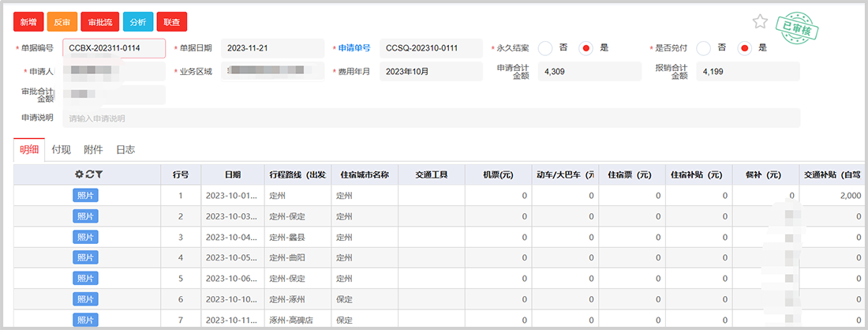Switch to the 日志 tab
868x330 pixels.
[125, 149]
